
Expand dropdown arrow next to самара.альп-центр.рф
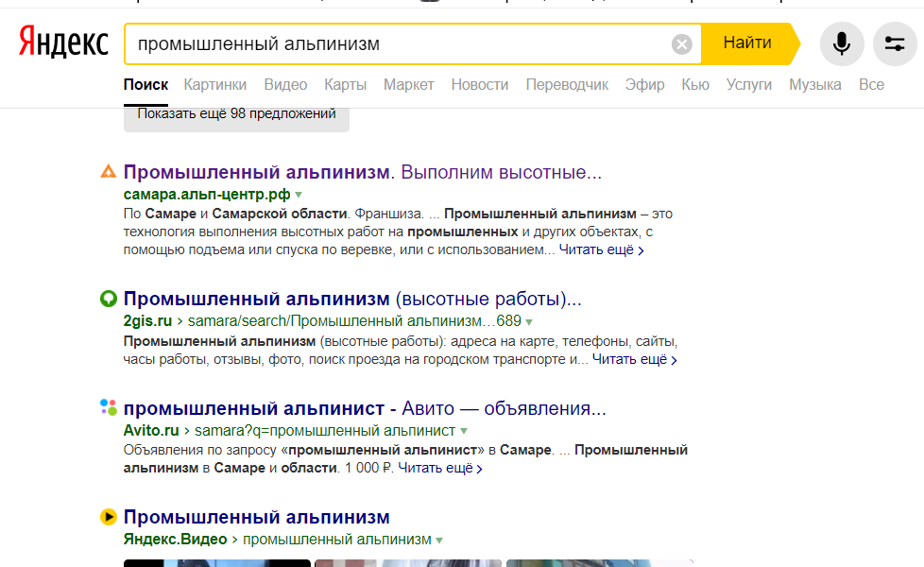click(299, 195)
